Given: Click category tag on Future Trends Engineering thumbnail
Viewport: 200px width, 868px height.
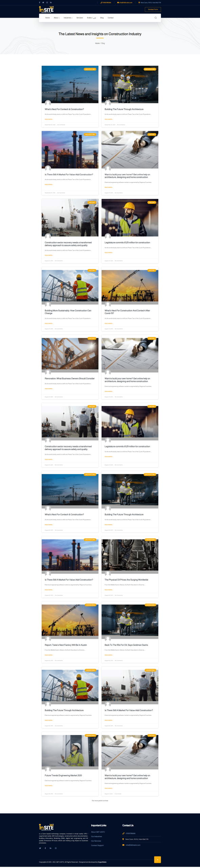Looking at the screenshot, I should pyautogui.click(x=90, y=735).
